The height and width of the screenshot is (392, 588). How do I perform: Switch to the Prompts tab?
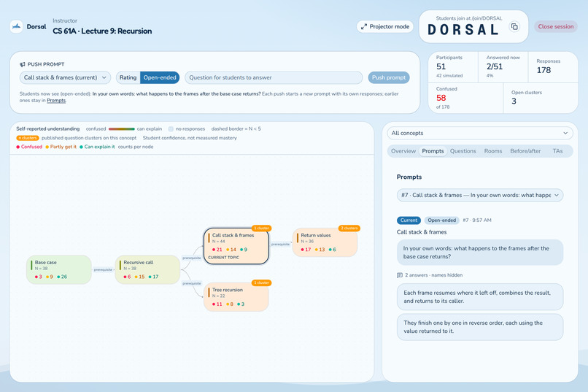[433, 151]
